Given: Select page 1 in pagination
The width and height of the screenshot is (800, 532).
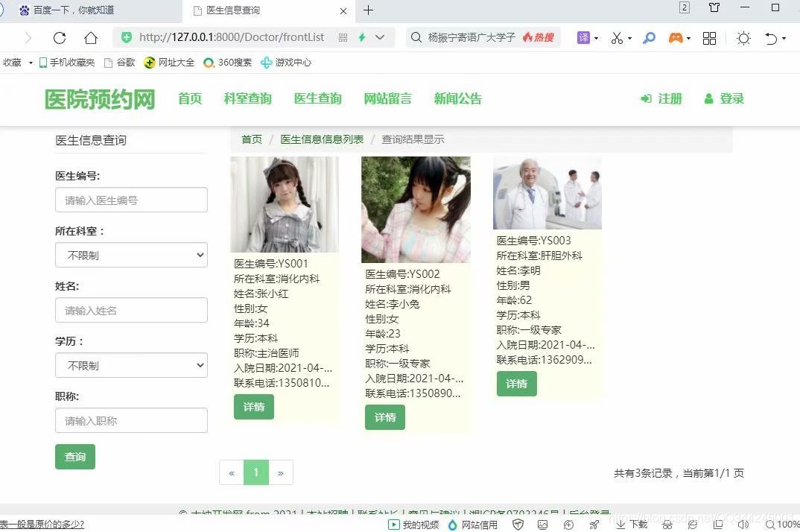Looking at the screenshot, I should (x=256, y=472).
